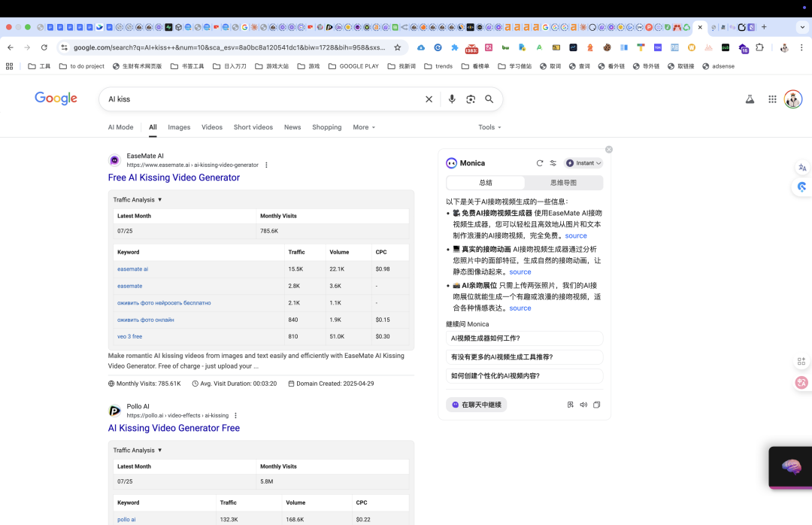Screen dimensions: 812x525
Task: Switch to Short videos tab
Action: click(x=253, y=127)
